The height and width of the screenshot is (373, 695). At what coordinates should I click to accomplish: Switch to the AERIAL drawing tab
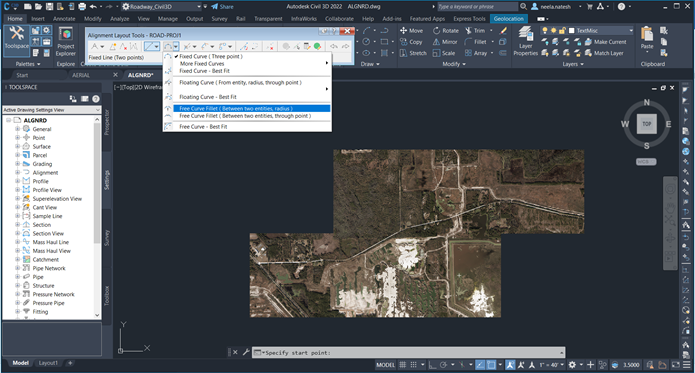pos(81,75)
